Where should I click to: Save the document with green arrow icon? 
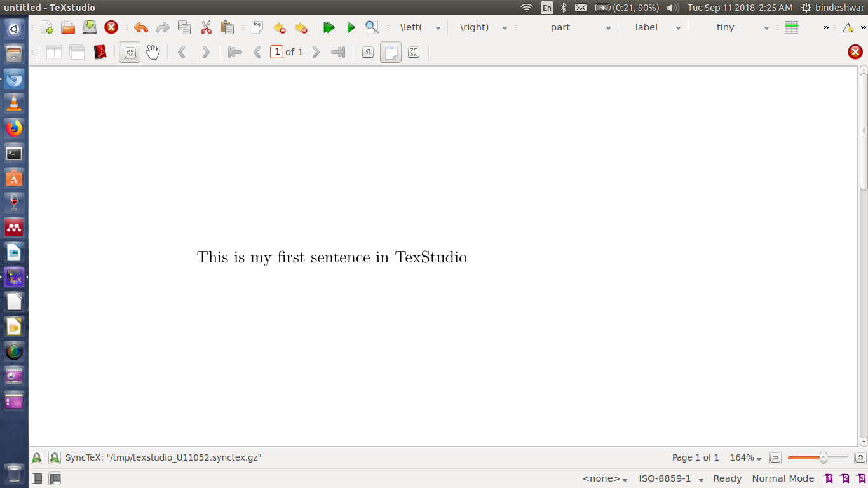coord(90,27)
